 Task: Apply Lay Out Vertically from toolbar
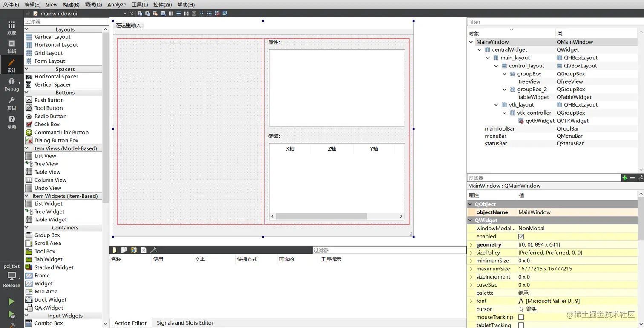[x=178, y=14]
